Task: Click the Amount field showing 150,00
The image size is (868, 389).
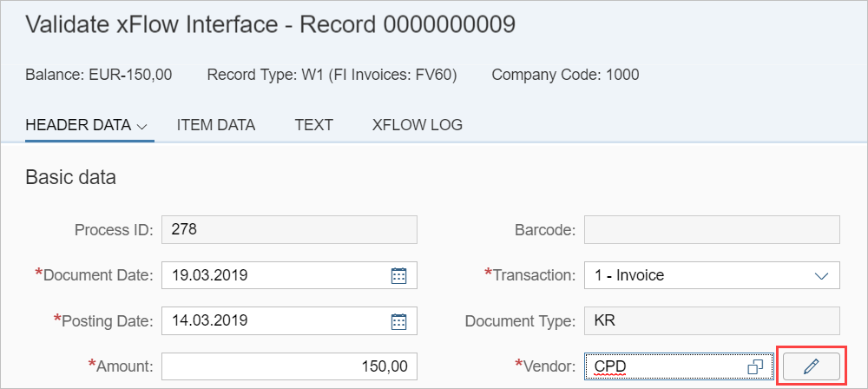Action: pyautogui.click(x=289, y=366)
